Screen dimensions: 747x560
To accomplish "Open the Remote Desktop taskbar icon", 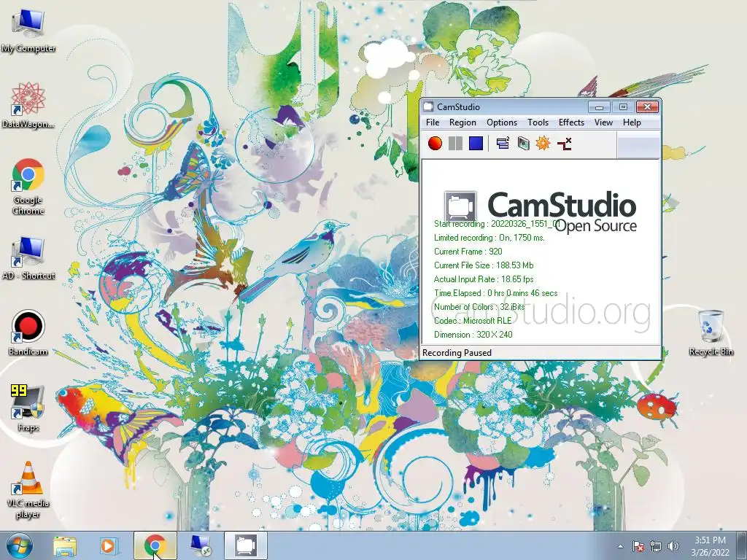I will pos(200,545).
